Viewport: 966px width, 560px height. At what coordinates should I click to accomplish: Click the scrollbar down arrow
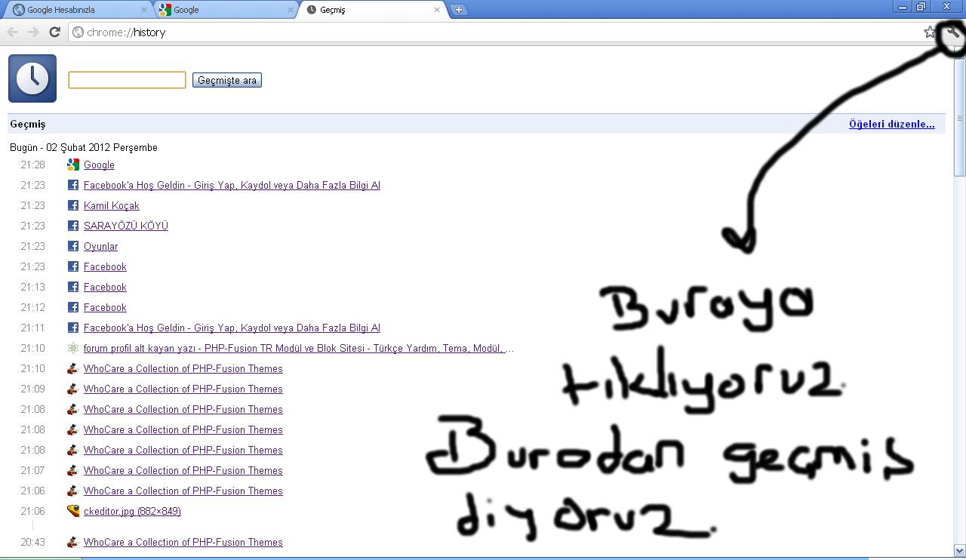coord(960,550)
